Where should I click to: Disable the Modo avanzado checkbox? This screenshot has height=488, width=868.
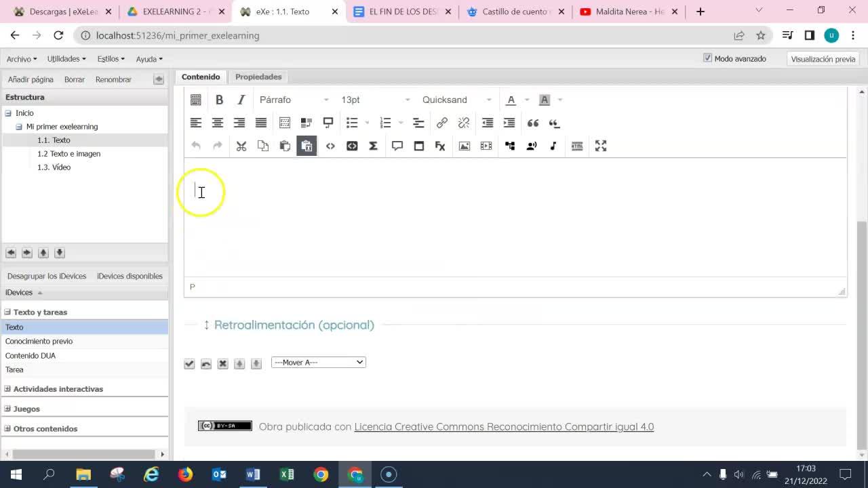click(x=708, y=58)
